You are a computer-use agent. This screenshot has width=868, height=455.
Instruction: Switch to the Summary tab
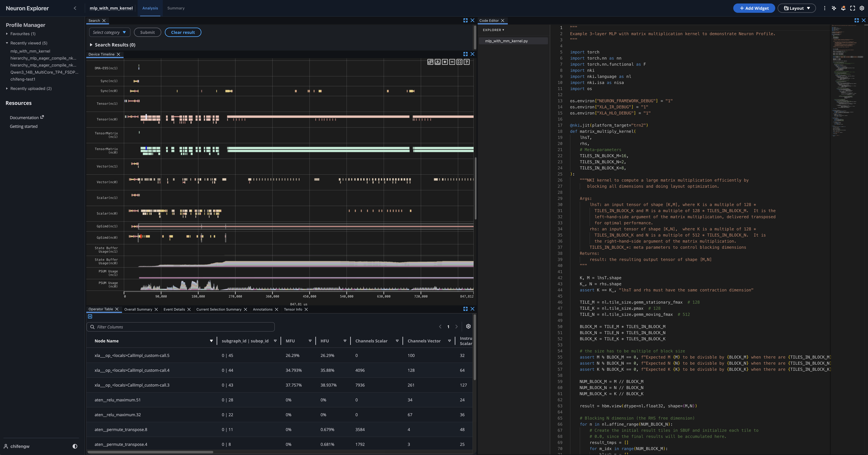coord(176,8)
